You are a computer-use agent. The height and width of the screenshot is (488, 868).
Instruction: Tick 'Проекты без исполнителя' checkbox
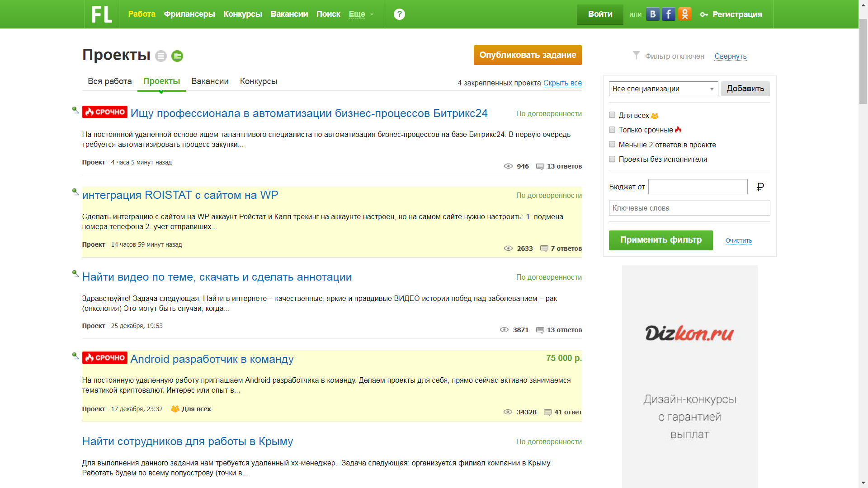[612, 159]
